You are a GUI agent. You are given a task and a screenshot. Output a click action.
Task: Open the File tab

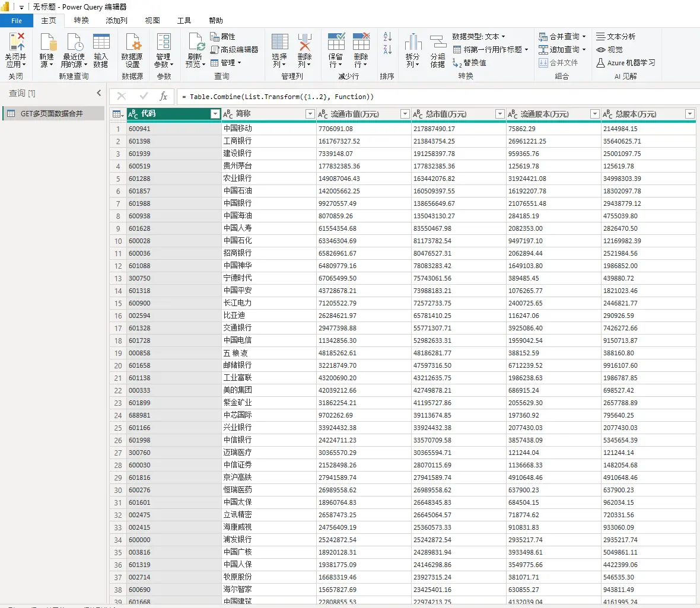pyautogui.click(x=17, y=21)
